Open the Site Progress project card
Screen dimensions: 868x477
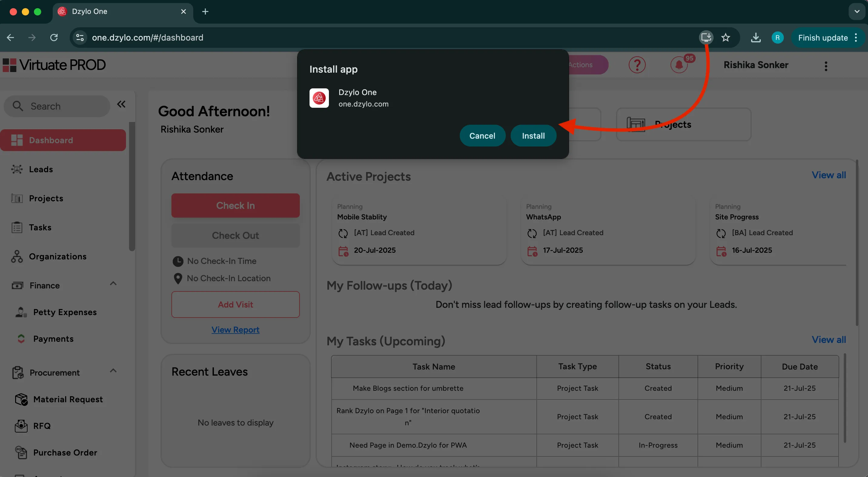(x=778, y=230)
